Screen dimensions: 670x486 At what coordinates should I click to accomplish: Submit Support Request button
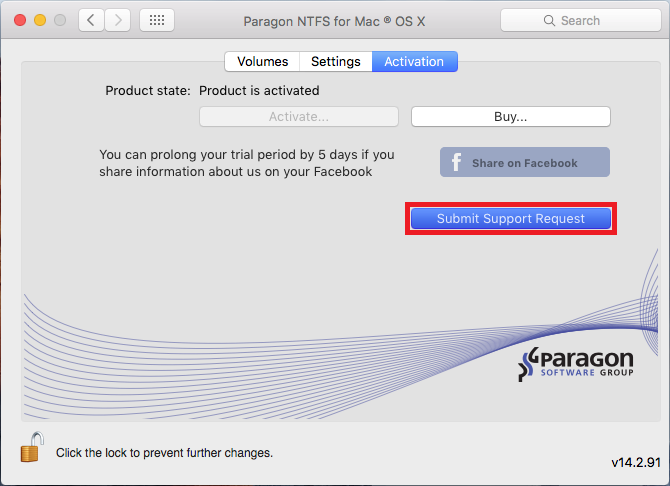[511, 218]
